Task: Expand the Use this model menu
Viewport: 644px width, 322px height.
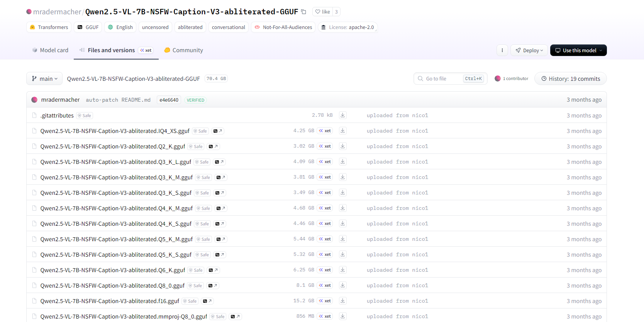Action: click(x=578, y=50)
